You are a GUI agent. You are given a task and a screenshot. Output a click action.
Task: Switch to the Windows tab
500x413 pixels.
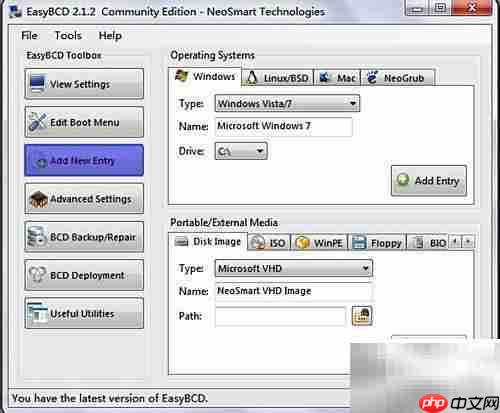[205, 77]
